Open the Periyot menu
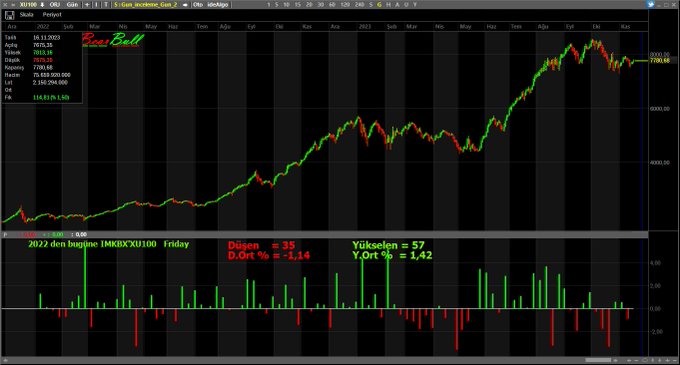 52,15
